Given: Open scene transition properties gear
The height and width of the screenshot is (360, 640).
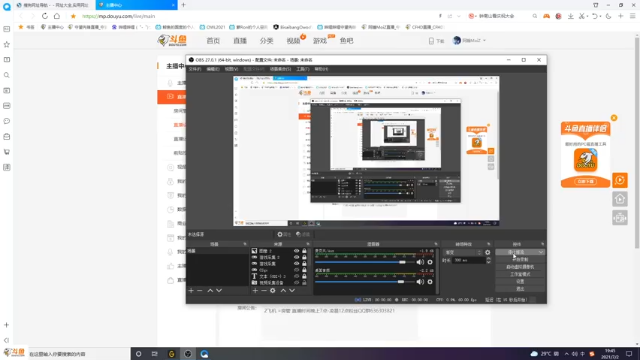Looking at the screenshot, I should click(x=488, y=252).
